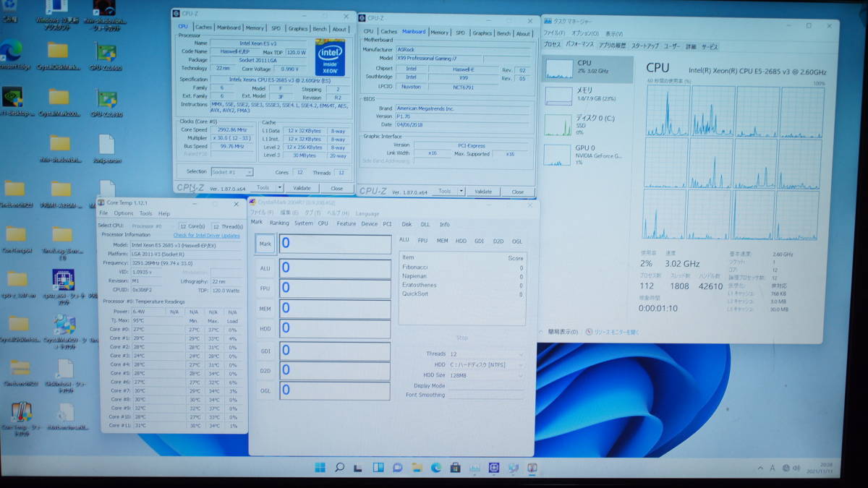The width and height of the screenshot is (868, 488).
Task: Click the Mark button in CrystalMark
Action: (x=265, y=244)
